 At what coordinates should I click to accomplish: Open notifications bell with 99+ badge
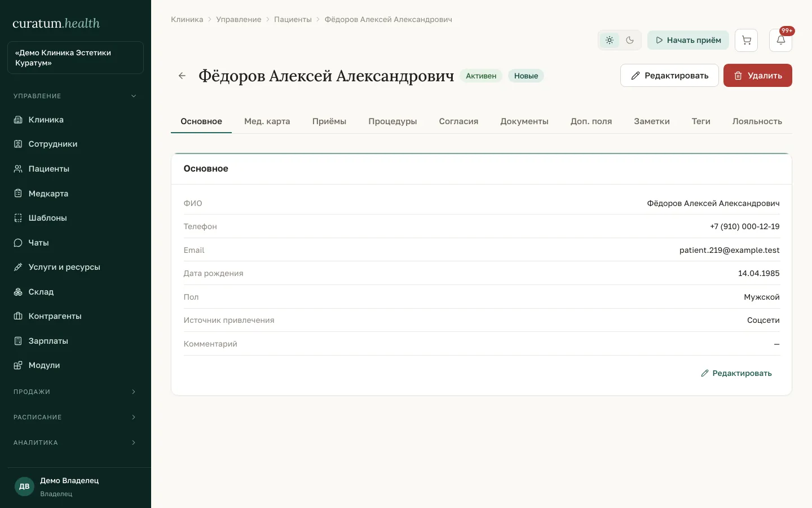781,40
